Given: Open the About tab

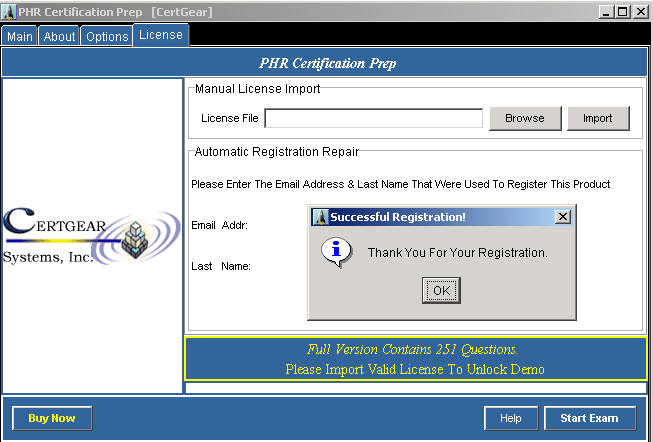Looking at the screenshot, I should (x=59, y=36).
